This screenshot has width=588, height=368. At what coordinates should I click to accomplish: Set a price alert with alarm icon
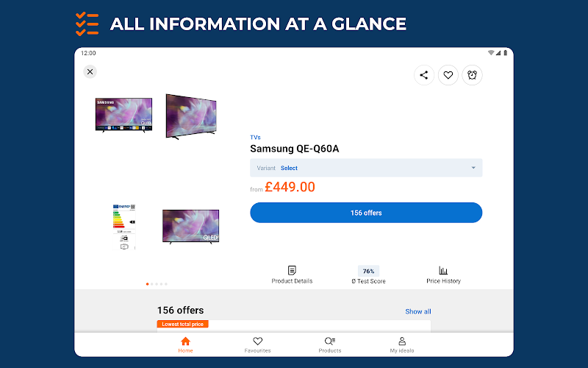(x=472, y=74)
